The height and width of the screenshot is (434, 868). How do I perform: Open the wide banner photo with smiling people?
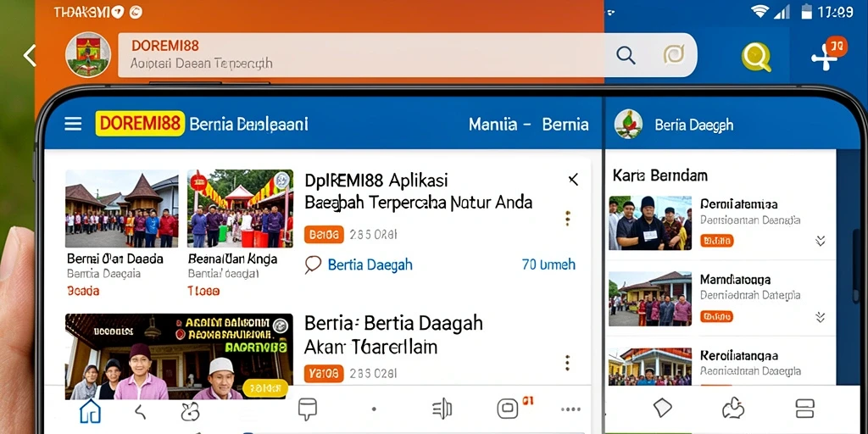[x=179, y=357]
